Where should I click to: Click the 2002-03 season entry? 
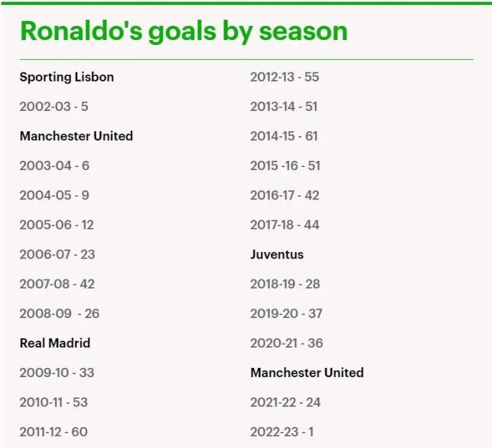[x=54, y=107]
